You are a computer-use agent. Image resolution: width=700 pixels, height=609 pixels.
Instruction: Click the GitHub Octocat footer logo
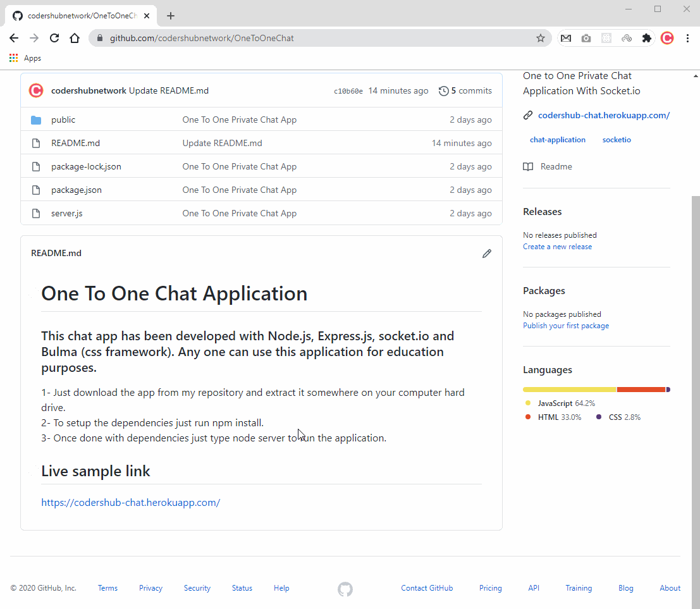coord(345,589)
